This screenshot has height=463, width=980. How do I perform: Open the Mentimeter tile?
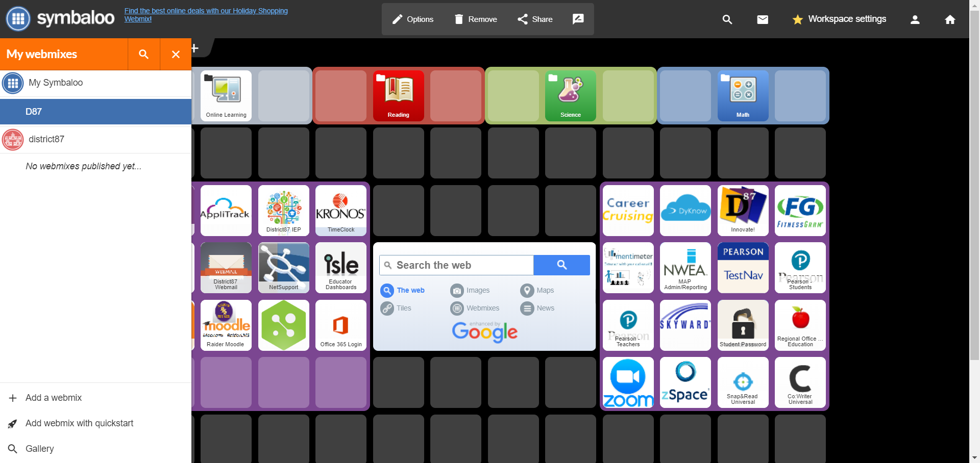628,268
